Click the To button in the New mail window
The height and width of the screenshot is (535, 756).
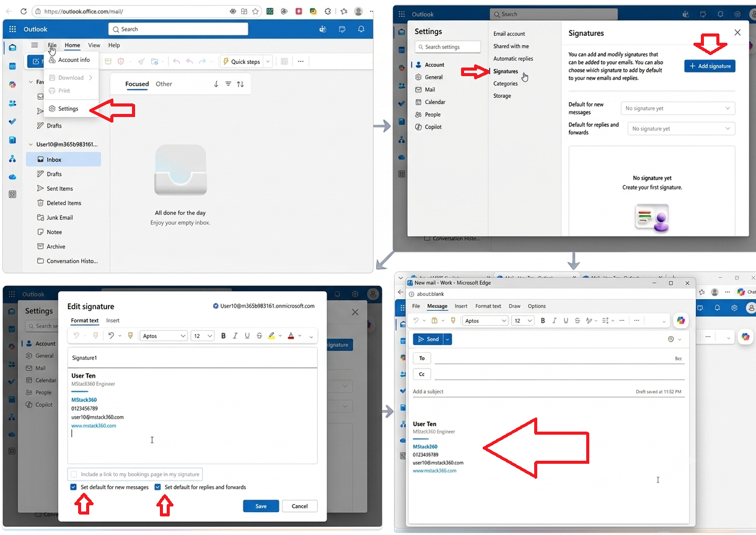[422, 358]
